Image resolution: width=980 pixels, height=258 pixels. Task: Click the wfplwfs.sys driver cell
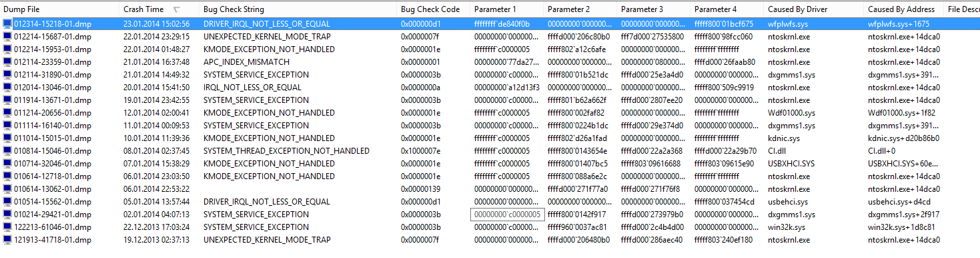[x=787, y=23]
